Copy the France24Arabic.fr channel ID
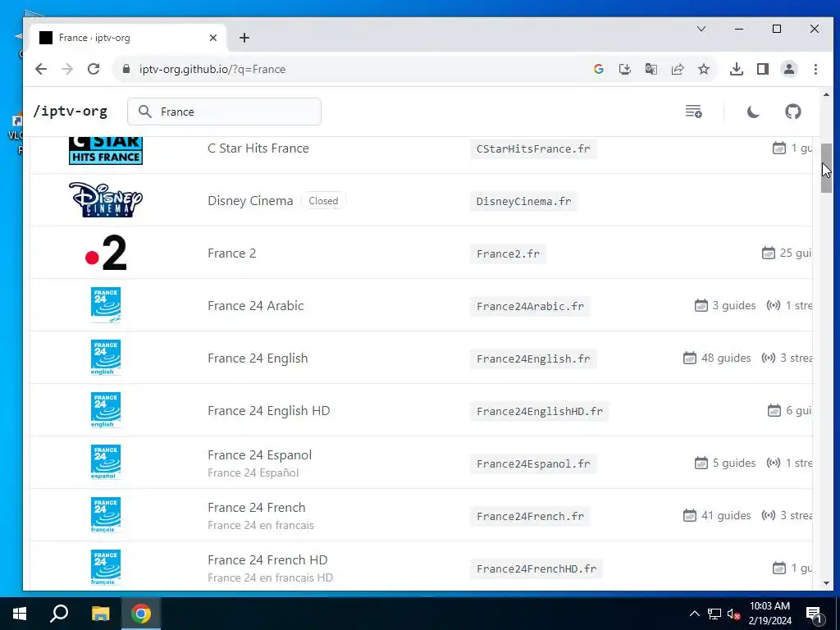Image resolution: width=840 pixels, height=630 pixels. click(530, 307)
